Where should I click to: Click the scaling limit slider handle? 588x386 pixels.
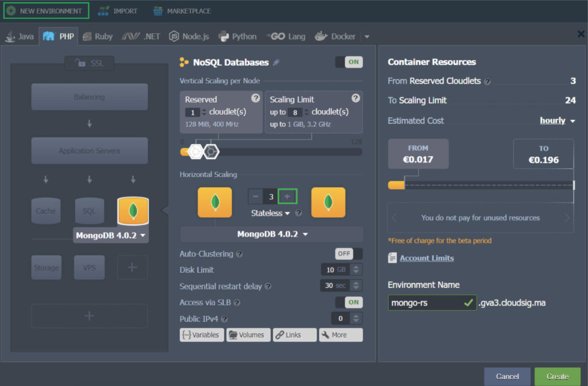tap(211, 152)
